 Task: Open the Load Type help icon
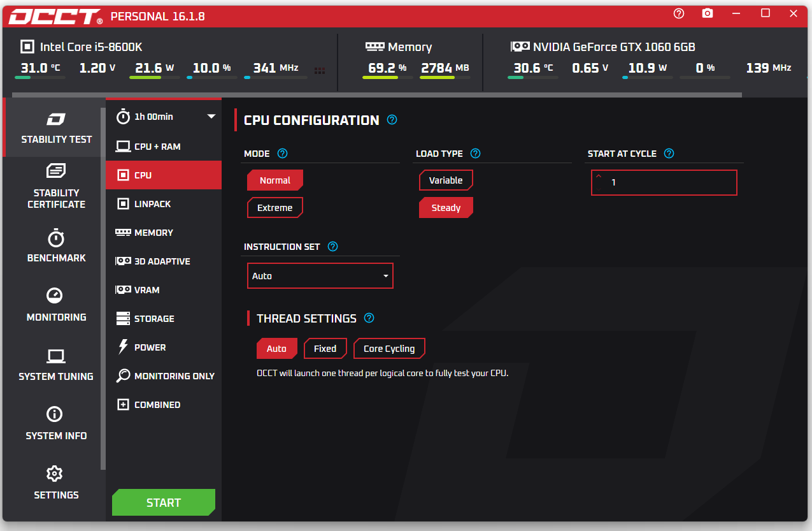click(475, 154)
